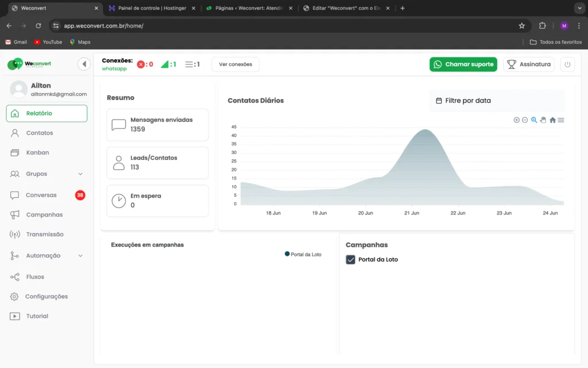This screenshot has height=368, width=588.
Task: Click the power logout icon
Action: [567, 64]
